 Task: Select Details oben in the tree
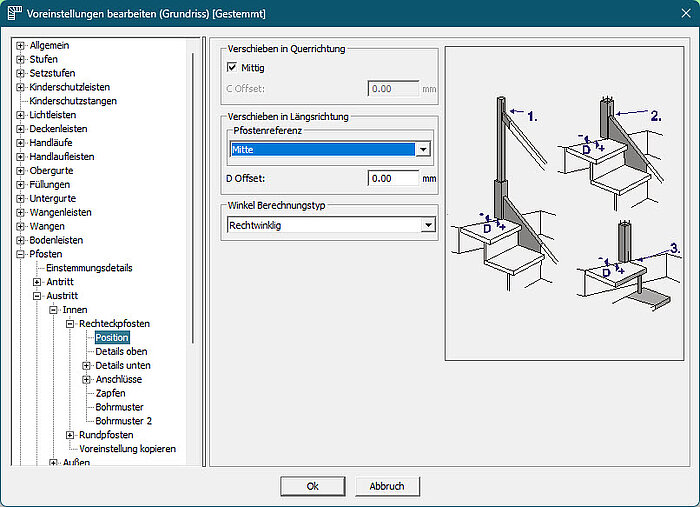click(121, 351)
